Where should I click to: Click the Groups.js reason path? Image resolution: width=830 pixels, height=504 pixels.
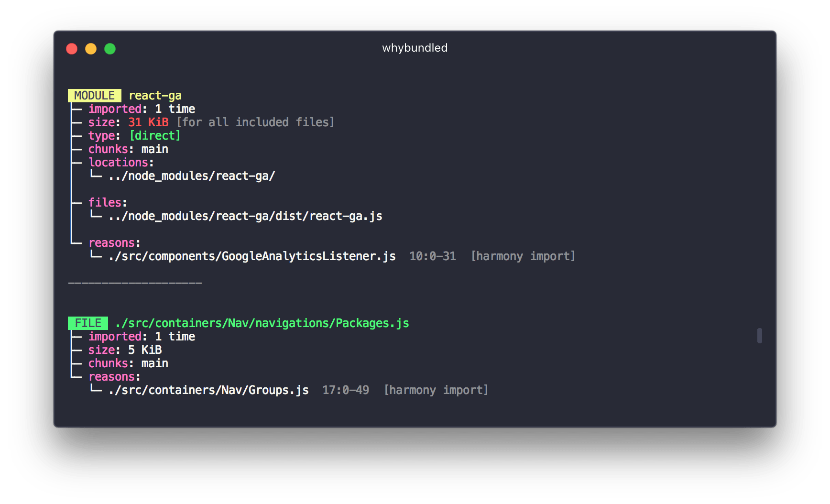208,390
